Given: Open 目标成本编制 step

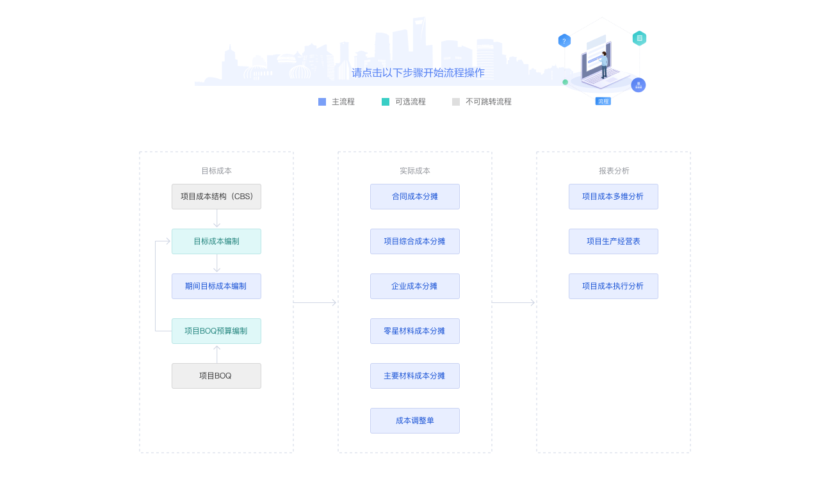Looking at the screenshot, I should [216, 241].
